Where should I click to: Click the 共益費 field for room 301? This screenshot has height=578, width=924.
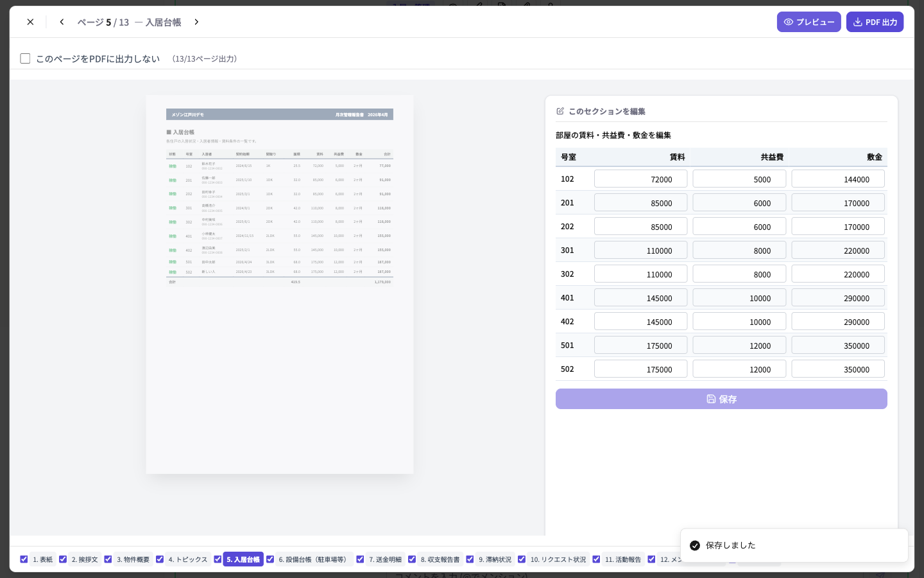(739, 250)
